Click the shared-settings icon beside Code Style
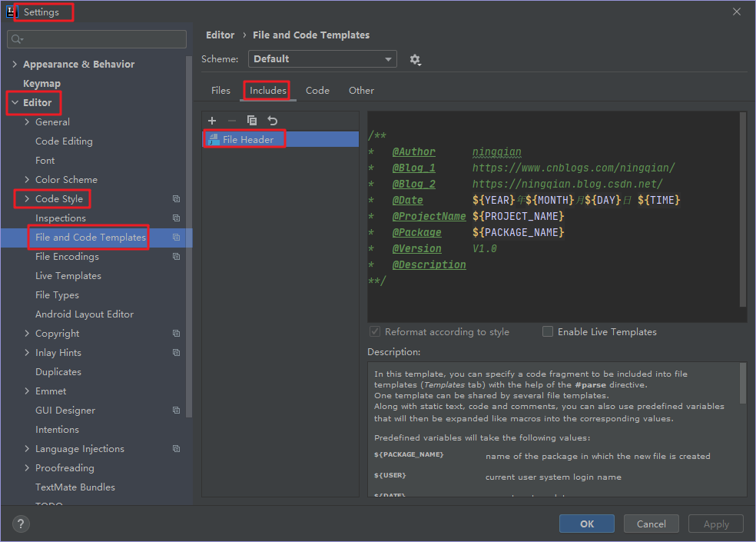The image size is (756, 542). [176, 198]
